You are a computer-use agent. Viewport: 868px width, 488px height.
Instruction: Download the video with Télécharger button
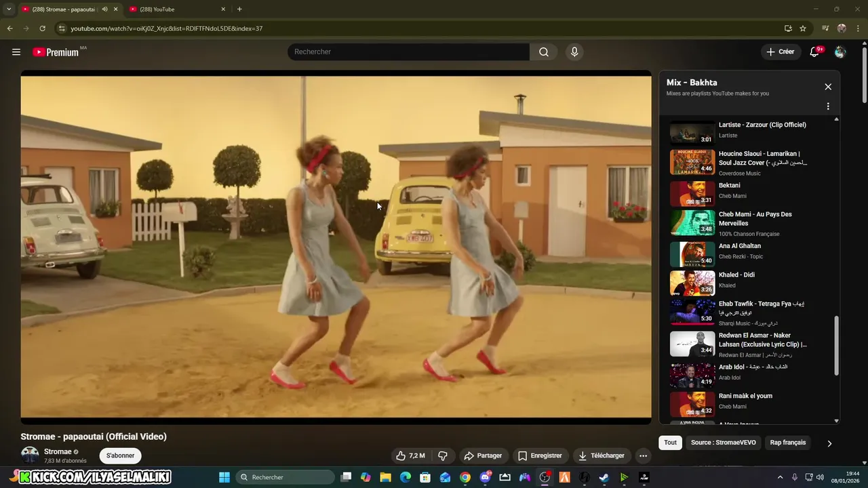tap(601, 455)
